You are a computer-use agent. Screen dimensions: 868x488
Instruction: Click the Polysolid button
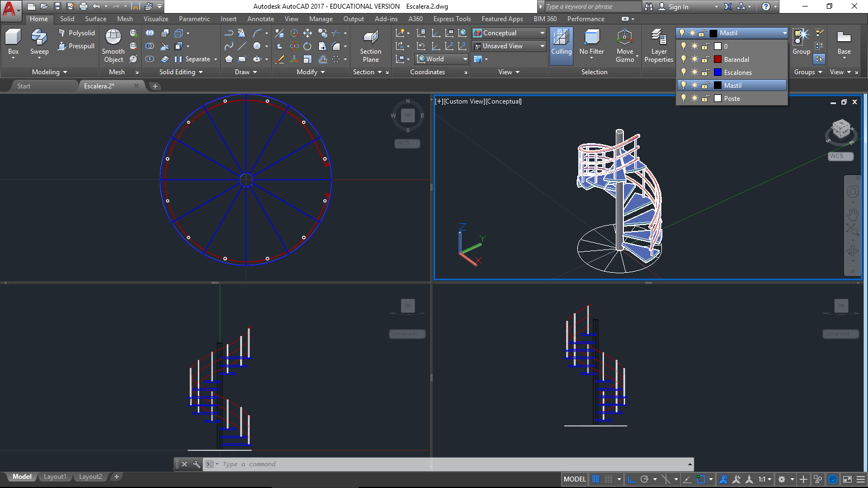point(76,33)
